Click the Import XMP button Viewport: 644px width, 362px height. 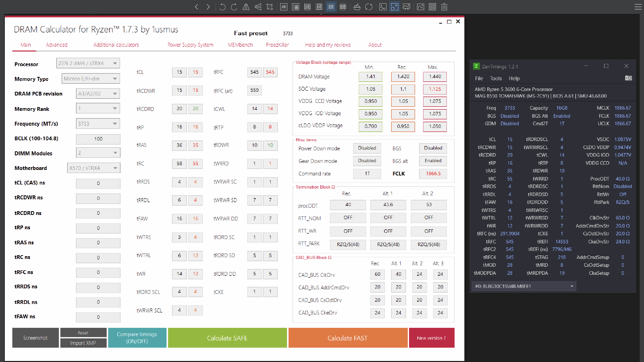click(83, 343)
